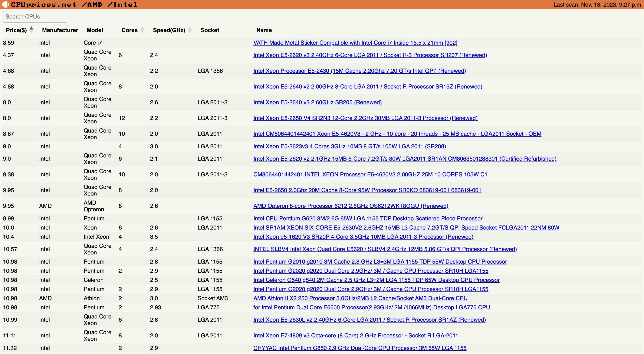Click the Socket AM3 cell
The height and width of the screenshot is (354, 644).
tap(213, 298)
